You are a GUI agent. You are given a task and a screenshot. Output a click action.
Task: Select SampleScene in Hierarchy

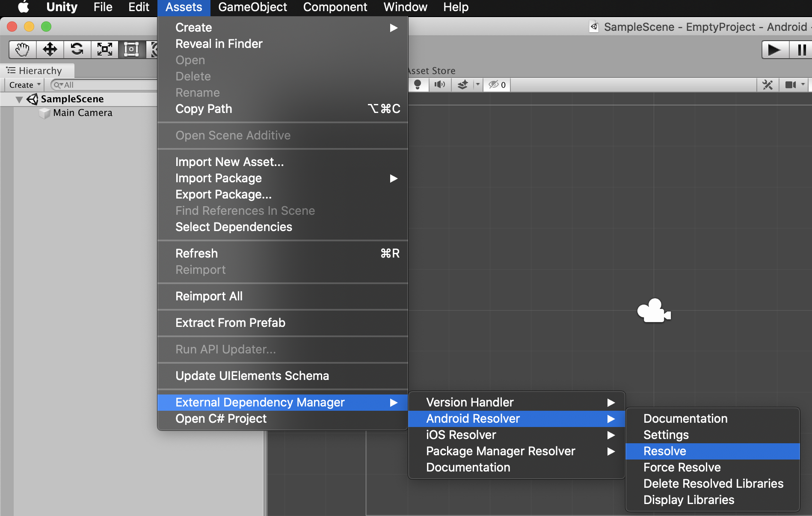tap(72, 99)
